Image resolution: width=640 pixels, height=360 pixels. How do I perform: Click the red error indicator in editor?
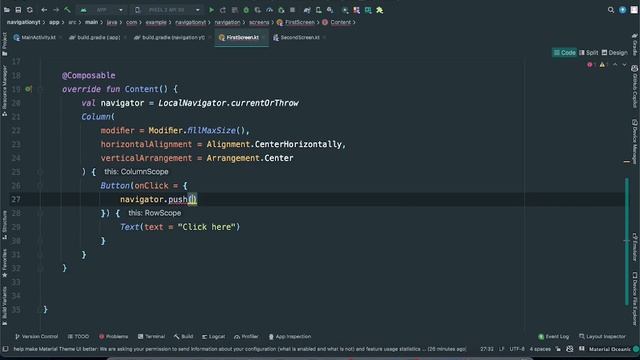(591, 64)
